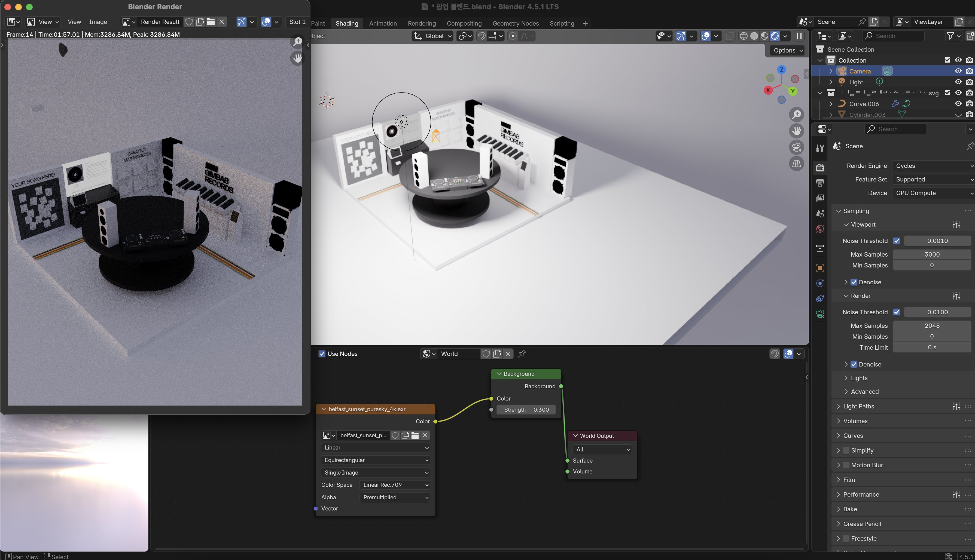Toggle the perspective/orthographic grid icon
Image resolution: width=975 pixels, height=560 pixels.
tap(796, 164)
